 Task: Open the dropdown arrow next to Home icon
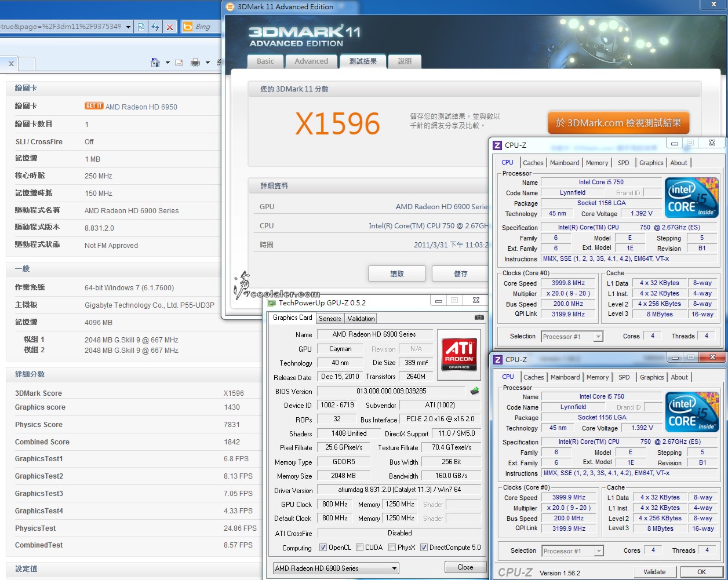point(168,63)
